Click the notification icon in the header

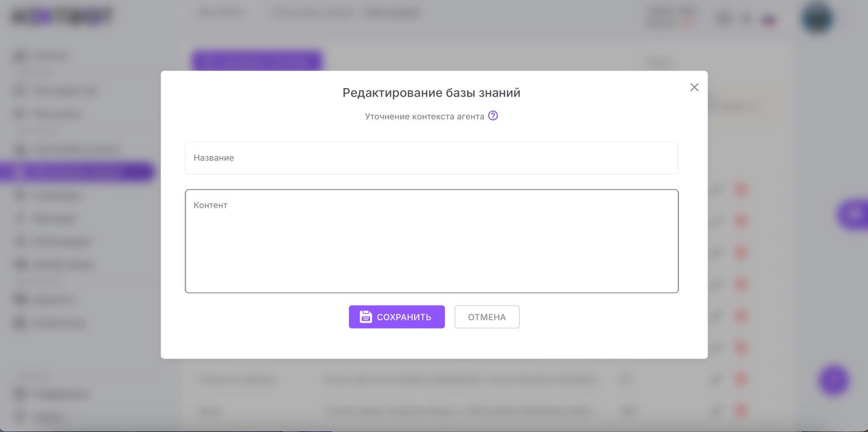746,19
